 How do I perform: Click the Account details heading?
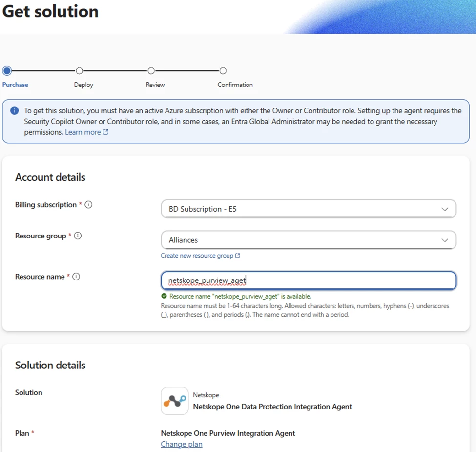50,177
